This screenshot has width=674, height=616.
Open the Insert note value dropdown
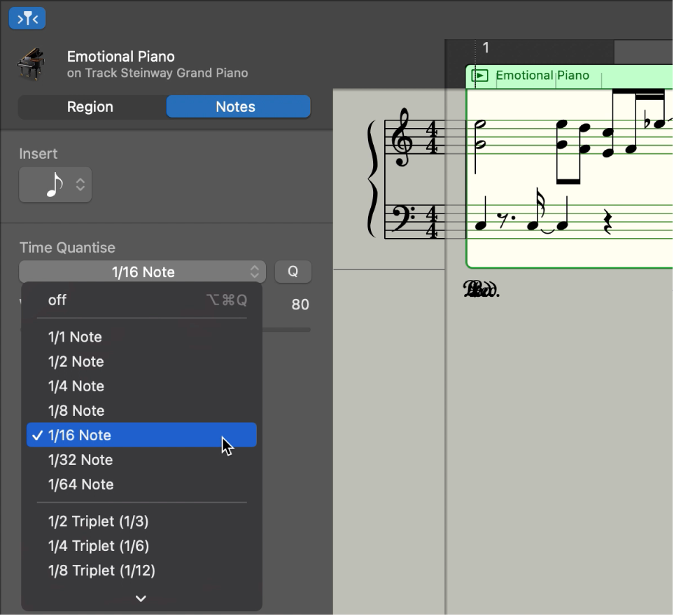(x=70, y=184)
